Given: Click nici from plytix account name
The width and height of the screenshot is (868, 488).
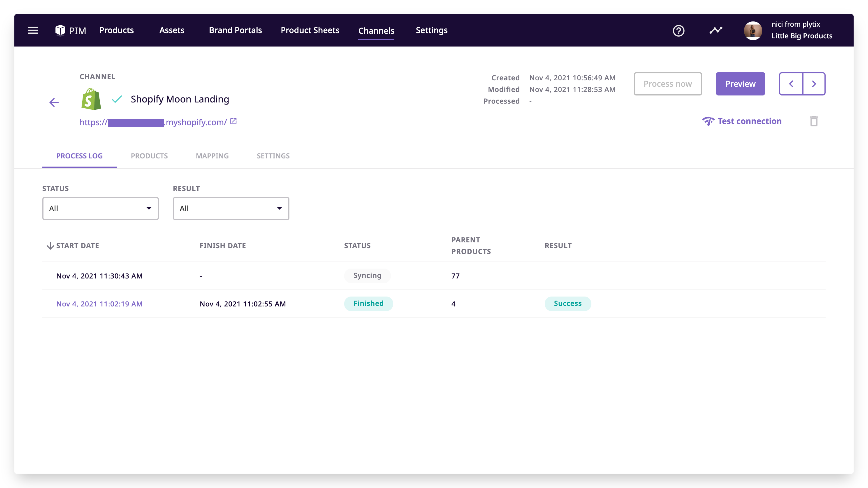Looking at the screenshot, I should click(x=796, y=24).
